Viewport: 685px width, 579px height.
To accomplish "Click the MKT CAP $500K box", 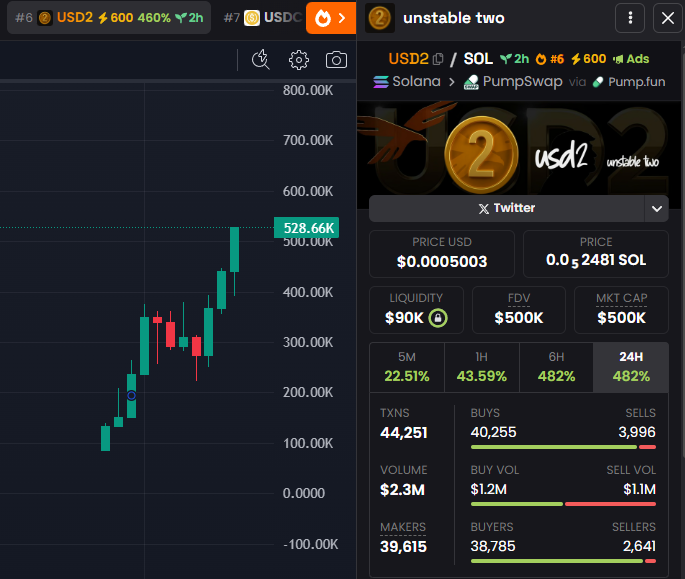I will click(621, 310).
